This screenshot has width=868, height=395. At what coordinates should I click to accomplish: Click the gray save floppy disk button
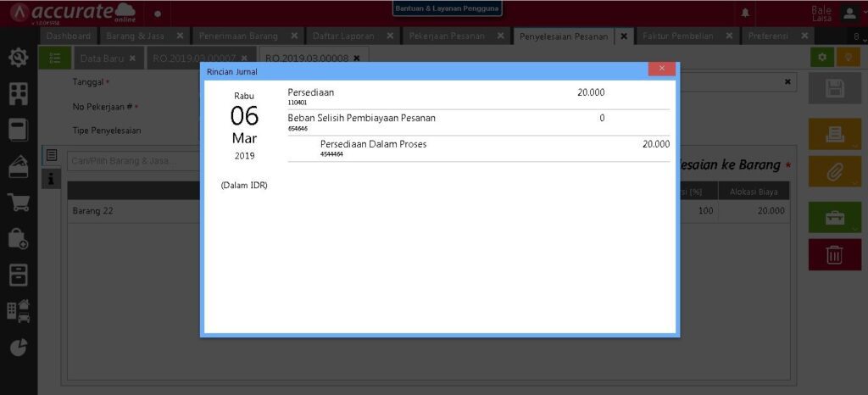834,87
